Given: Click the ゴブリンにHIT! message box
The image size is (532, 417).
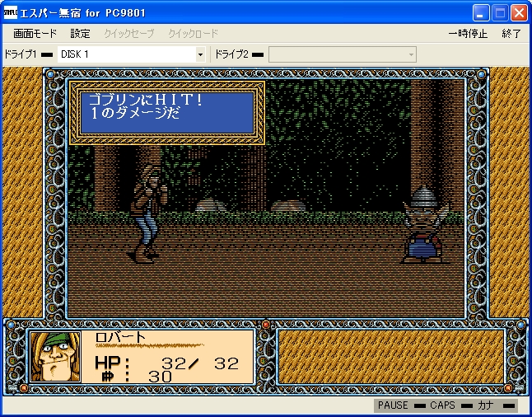Looking at the screenshot, I should point(167,113).
